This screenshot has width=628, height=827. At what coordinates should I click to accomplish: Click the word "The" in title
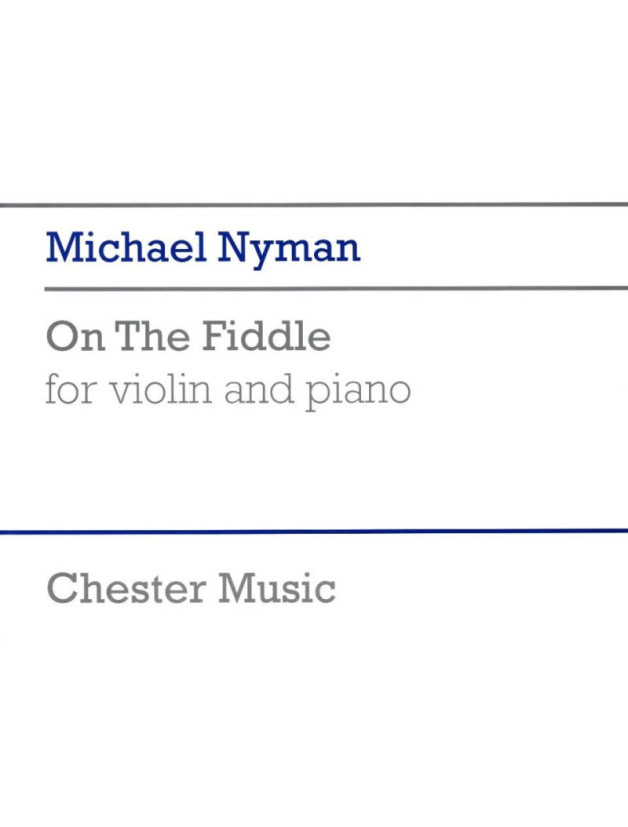pos(151,336)
